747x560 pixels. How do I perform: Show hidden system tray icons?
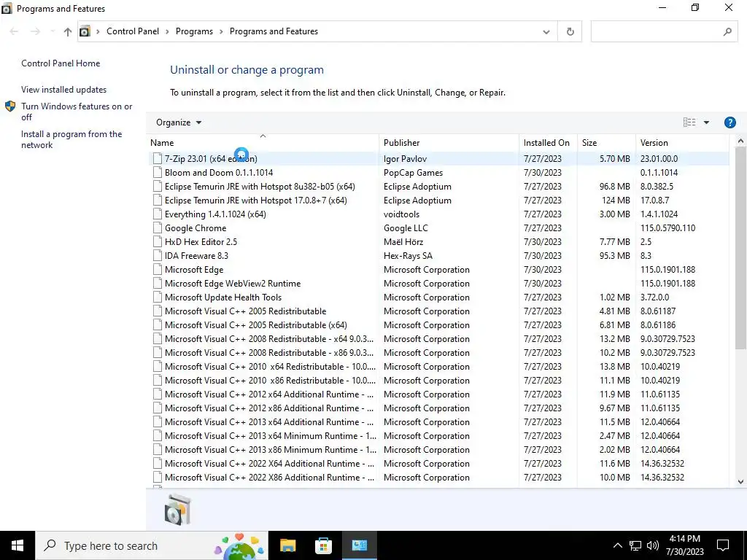pyautogui.click(x=617, y=545)
